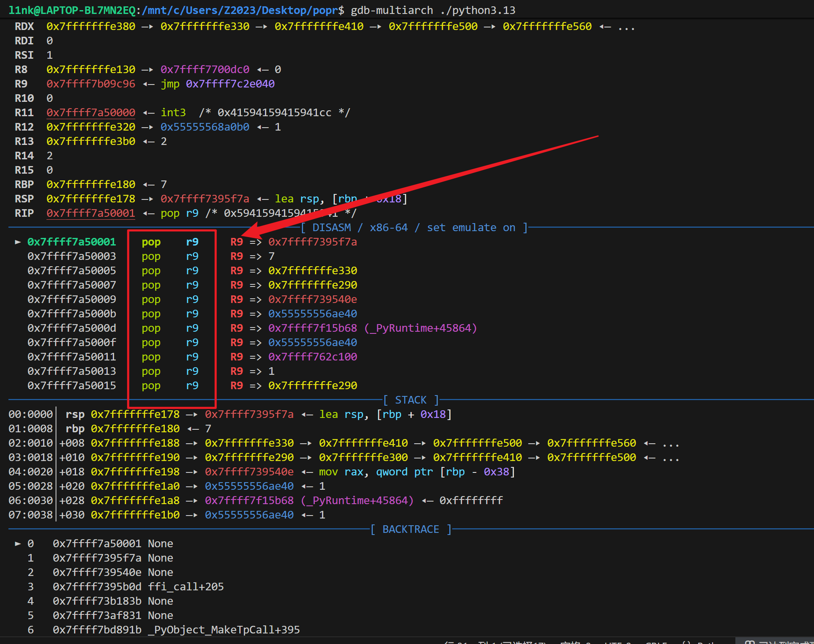Click the ffi_call+205 backtrace entry
This screenshot has width=814, height=644.
coord(186,587)
